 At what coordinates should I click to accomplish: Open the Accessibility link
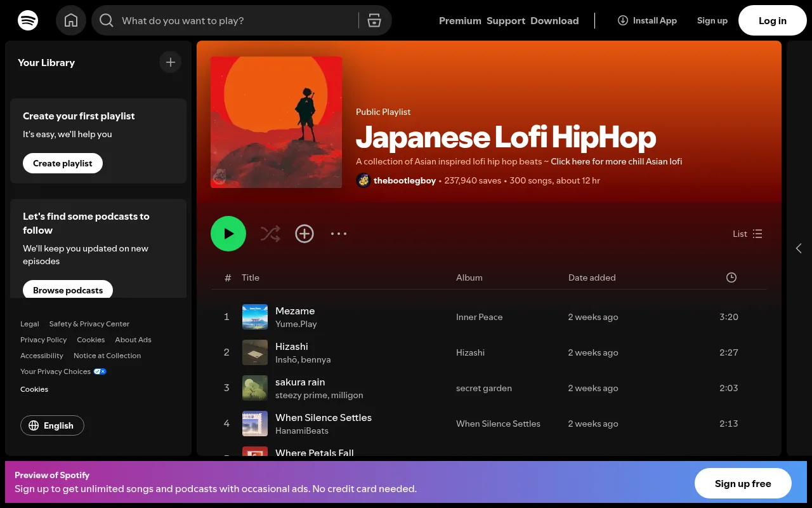click(42, 356)
